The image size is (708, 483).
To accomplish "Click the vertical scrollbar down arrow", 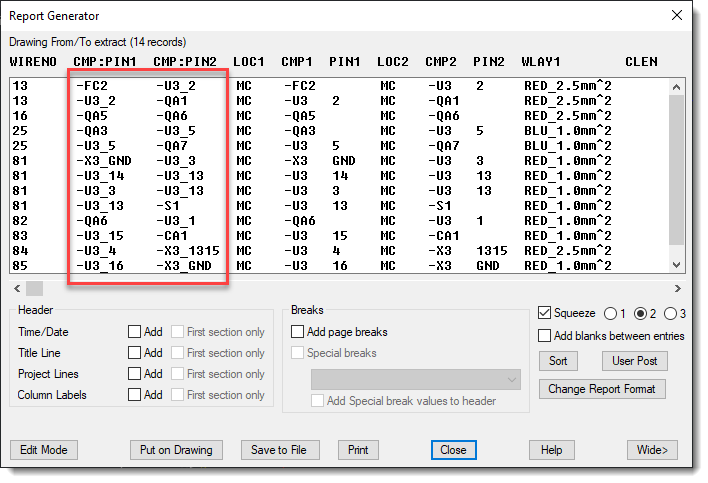I will pos(676,265).
